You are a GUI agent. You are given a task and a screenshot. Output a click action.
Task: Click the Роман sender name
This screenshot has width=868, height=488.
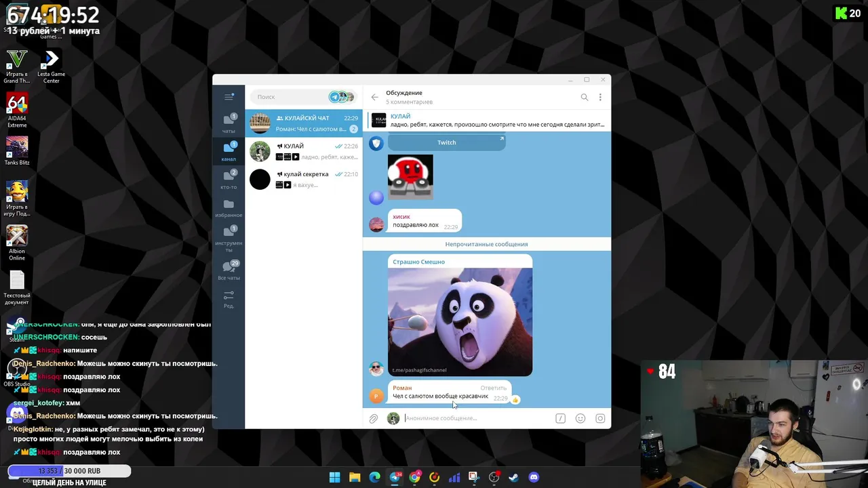pos(402,388)
